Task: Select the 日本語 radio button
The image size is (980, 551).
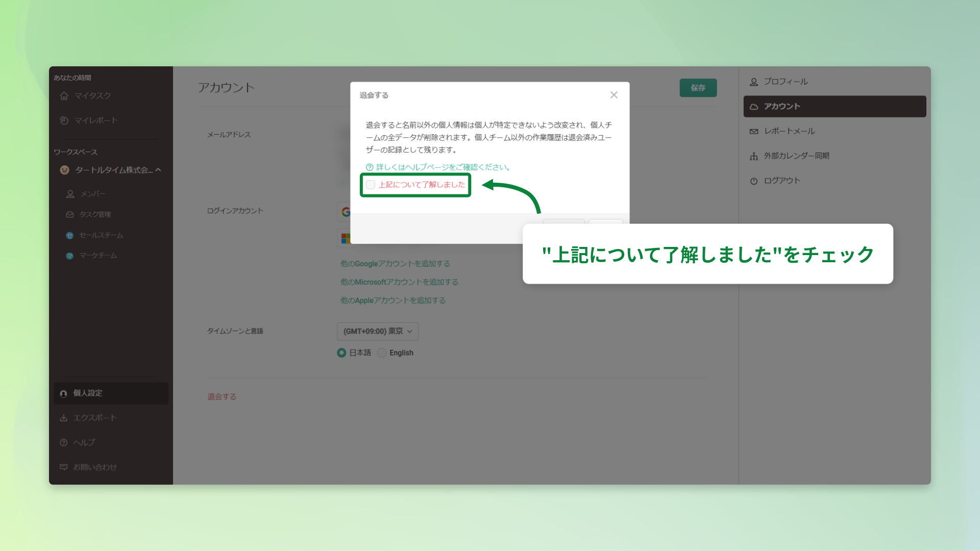Action: tap(341, 353)
